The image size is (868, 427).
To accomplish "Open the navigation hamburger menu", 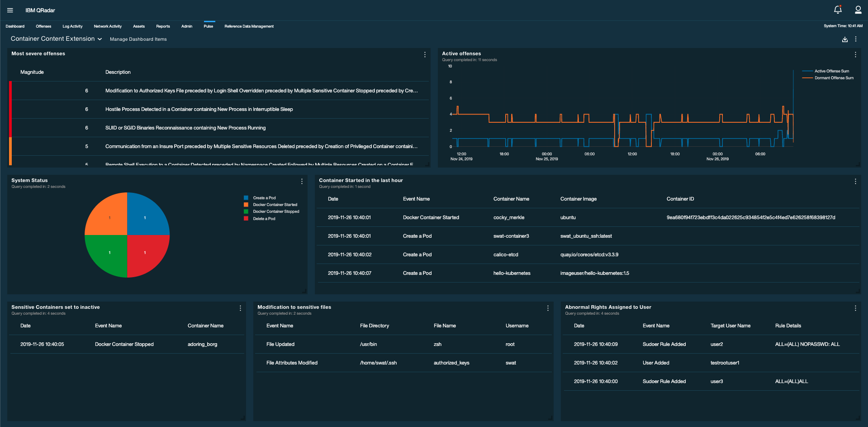I will click(9, 10).
